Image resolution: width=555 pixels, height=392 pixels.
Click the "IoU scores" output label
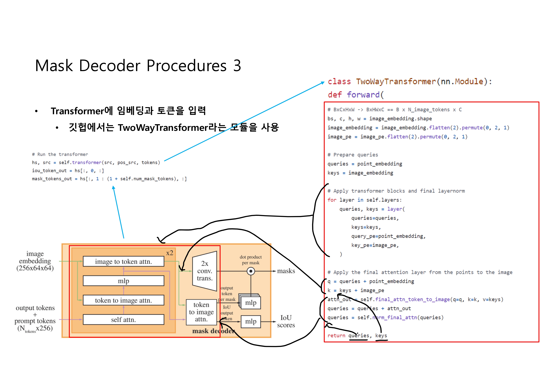click(x=286, y=321)
